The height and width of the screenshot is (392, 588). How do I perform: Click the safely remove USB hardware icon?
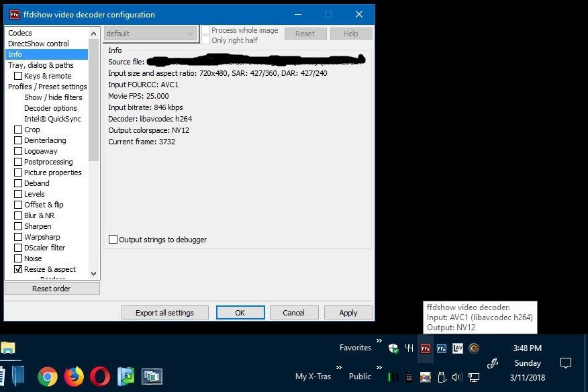[x=442, y=377]
